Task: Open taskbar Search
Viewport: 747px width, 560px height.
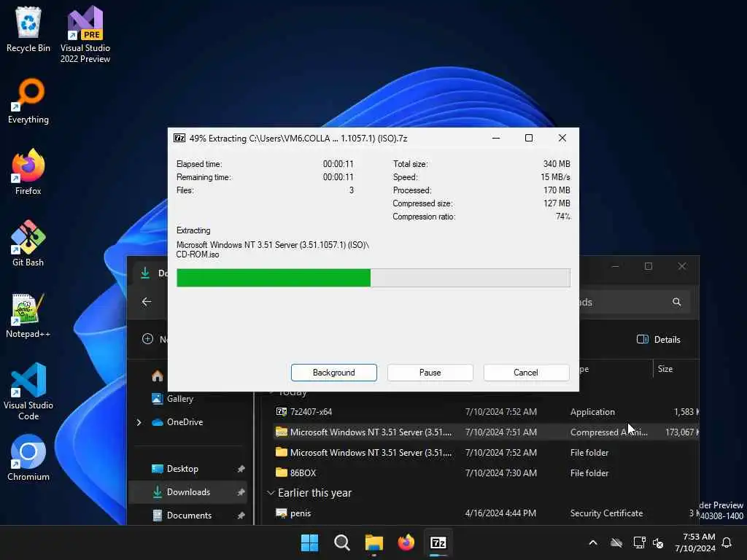Action: (342, 542)
